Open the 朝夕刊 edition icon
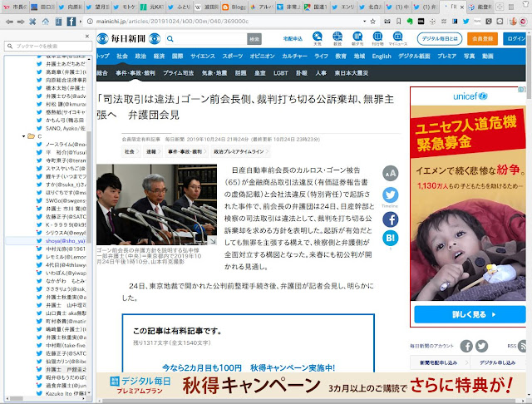 357,38
